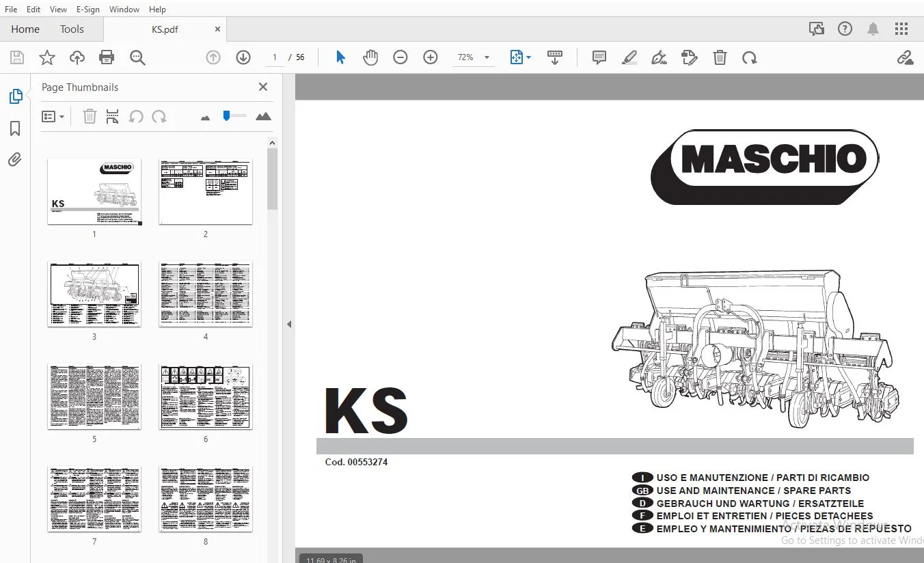The width and height of the screenshot is (924, 563).
Task: Print the document with the printer icon
Action: (107, 58)
